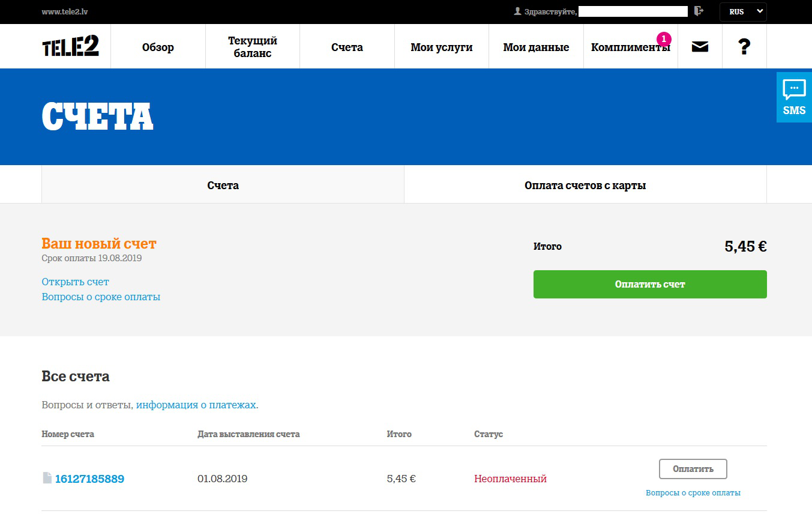The width and height of the screenshot is (812, 514).
Task: Open the Обзор menu item
Action: 158,47
